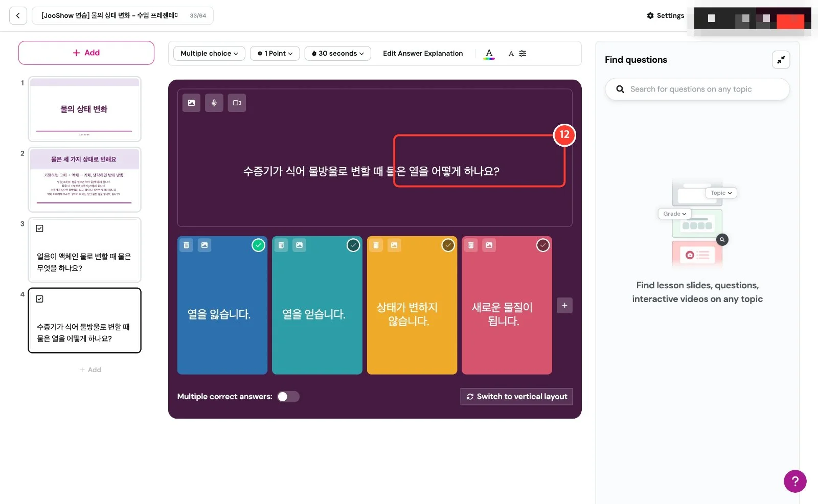Image resolution: width=818 pixels, height=504 pixels.
Task: Add another answer option with plus button
Action: coord(564,306)
